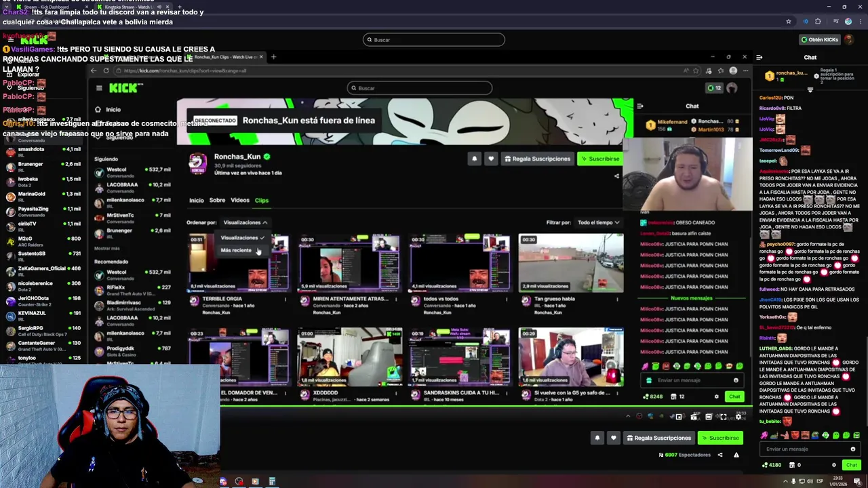Viewport: 868px width, 488px height.
Task: Open clip thumbnail MIREN ATENTAMENTE ATRAS
Action: [349, 263]
